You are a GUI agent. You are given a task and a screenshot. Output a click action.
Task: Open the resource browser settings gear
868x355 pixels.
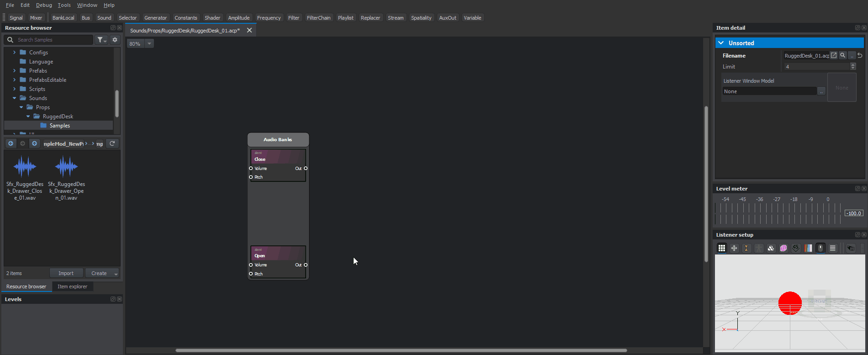click(115, 40)
